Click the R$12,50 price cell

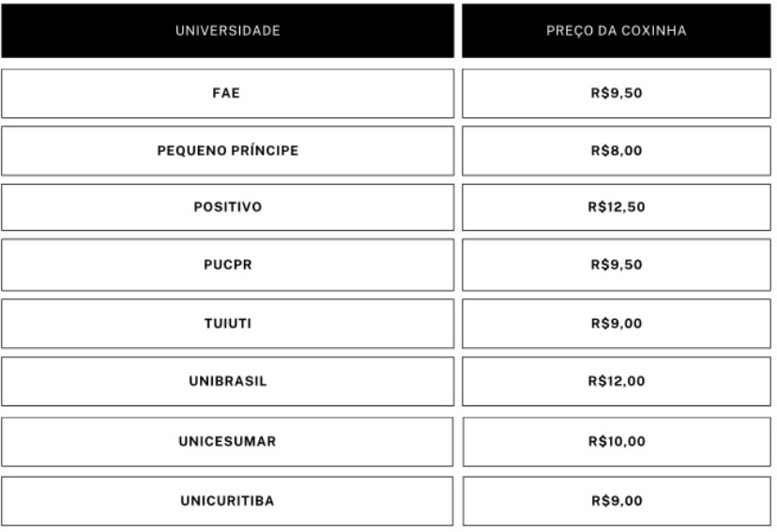tap(617, 207)
